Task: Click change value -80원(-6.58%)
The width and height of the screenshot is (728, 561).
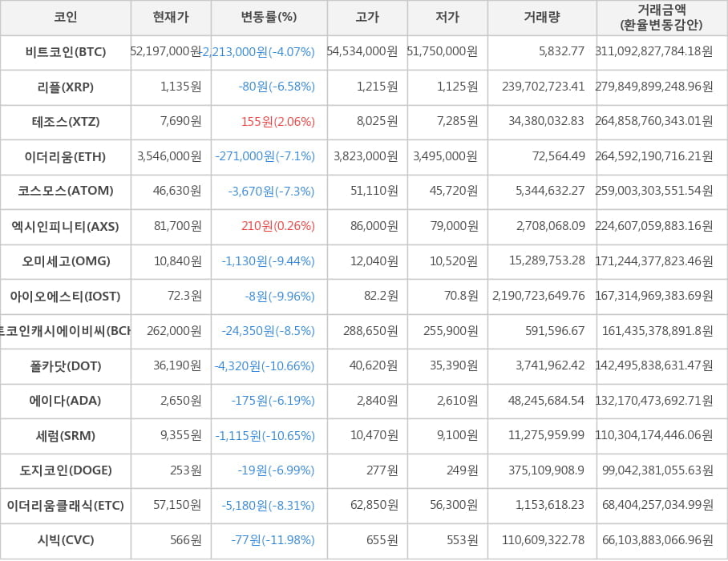Action: 277,87
